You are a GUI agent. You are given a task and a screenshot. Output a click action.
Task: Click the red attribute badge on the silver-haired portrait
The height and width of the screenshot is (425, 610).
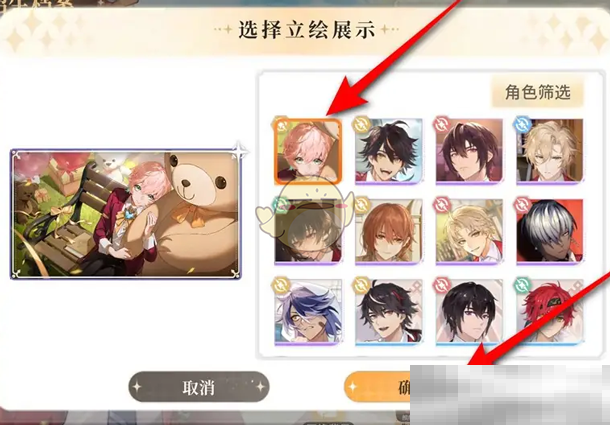coord(522,205)
